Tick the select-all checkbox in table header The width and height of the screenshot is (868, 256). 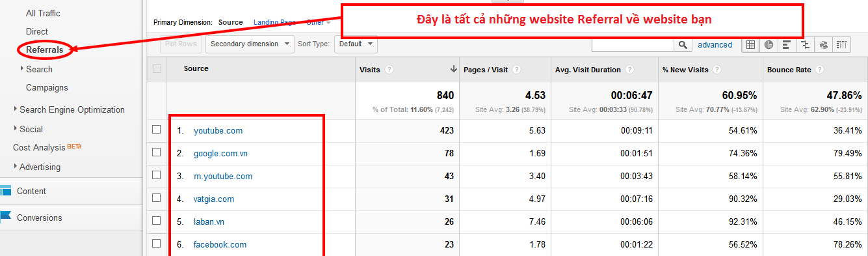(157, 68)
